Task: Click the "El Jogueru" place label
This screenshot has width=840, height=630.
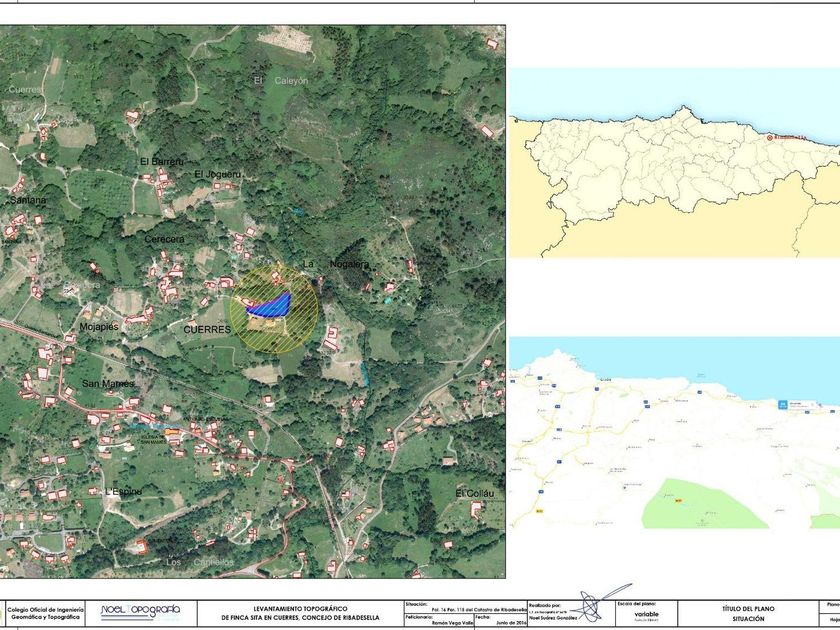Action: point(218,174)
